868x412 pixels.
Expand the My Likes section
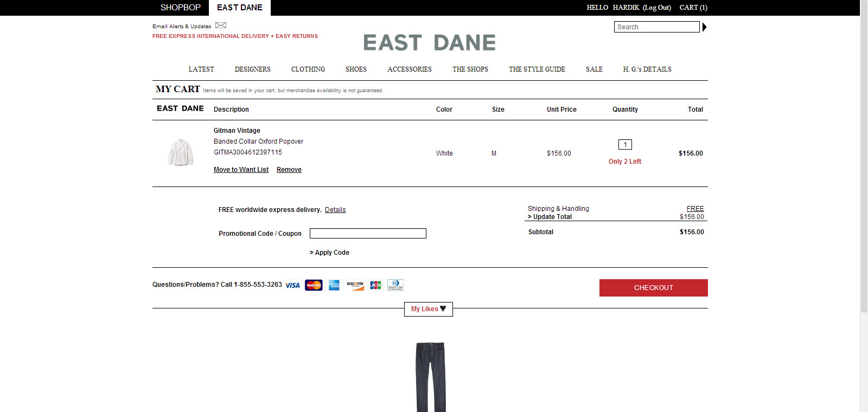pyautogui.click(x=429, y=309)
